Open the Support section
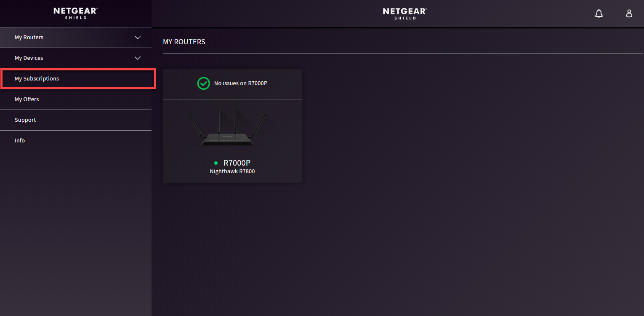This screenshot has height=316, width=644. click(x=25, y=120)
